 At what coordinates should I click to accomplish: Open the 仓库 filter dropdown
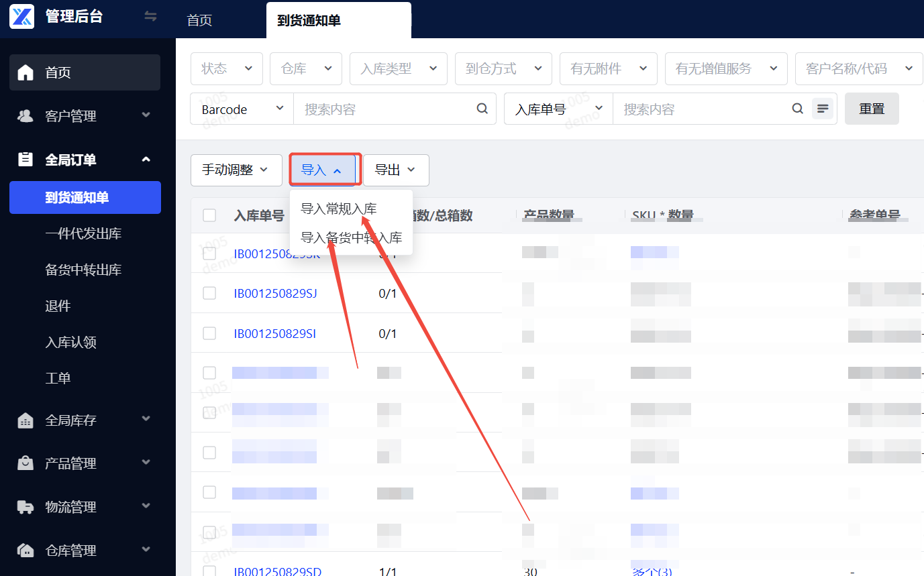coord(306,68)
